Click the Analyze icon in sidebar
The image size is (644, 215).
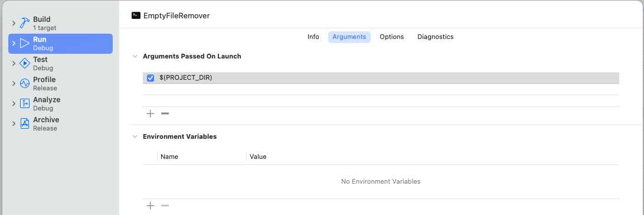click(x=25, y=103)
